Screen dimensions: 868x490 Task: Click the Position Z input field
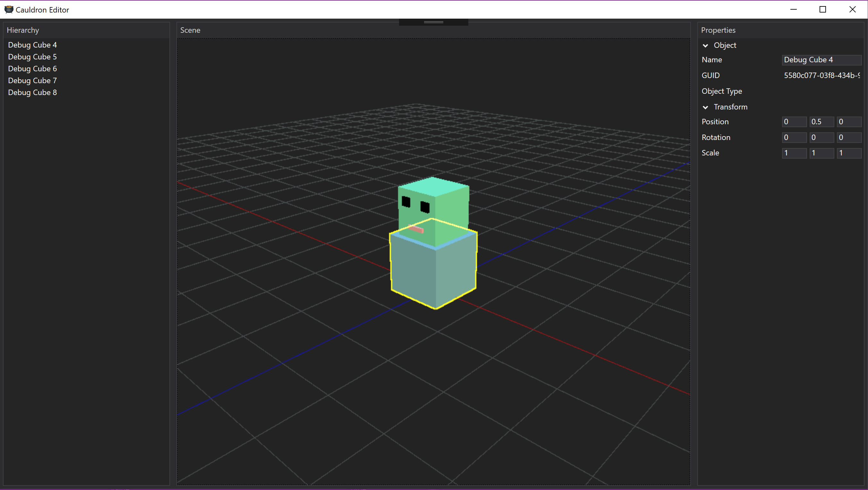[x=848, y=122]
